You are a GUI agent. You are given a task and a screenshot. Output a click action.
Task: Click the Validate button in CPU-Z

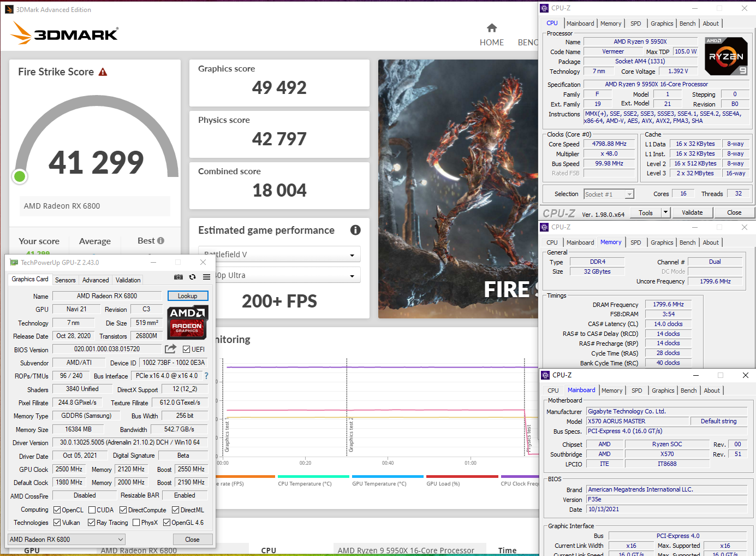coord(692,212)
